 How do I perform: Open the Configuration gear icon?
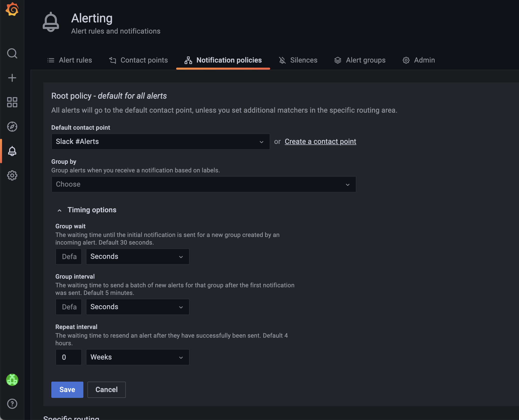[x=12, y=175]
